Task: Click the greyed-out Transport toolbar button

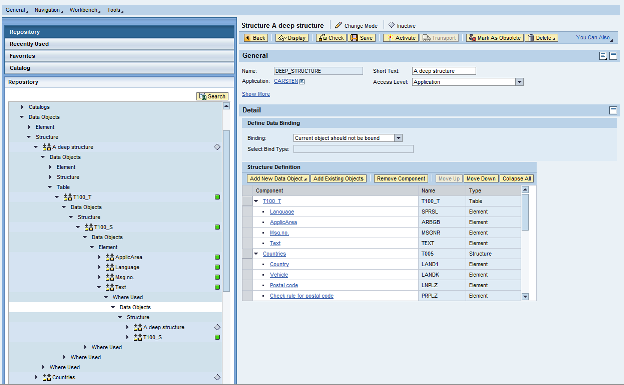Action: [x=440, y=38]
